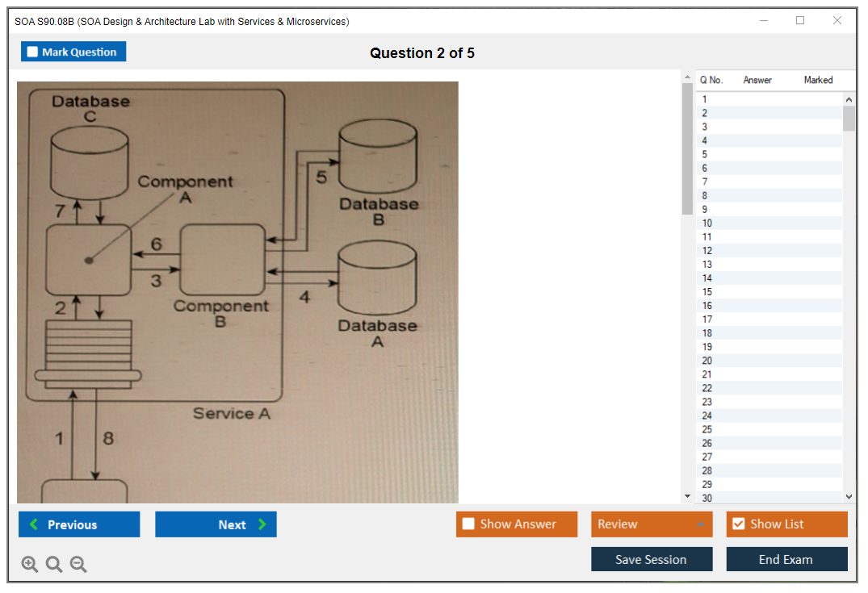Click the zoom in magnifier icon
Screen dimensions: 868x593
pyautogui.click(x=30, y=565)
